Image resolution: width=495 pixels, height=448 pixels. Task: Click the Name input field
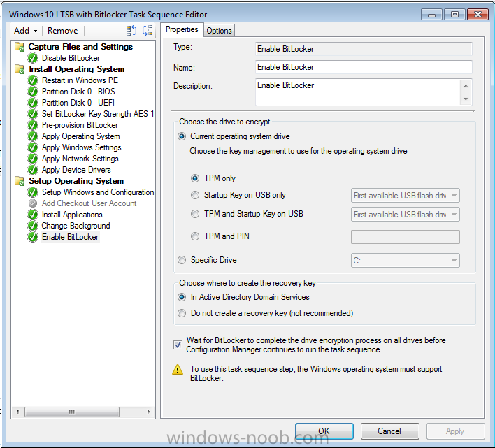point(364,67)
